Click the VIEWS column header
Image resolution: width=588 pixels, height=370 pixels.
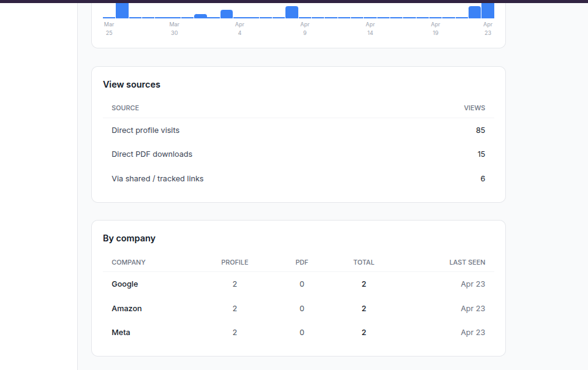474,108
